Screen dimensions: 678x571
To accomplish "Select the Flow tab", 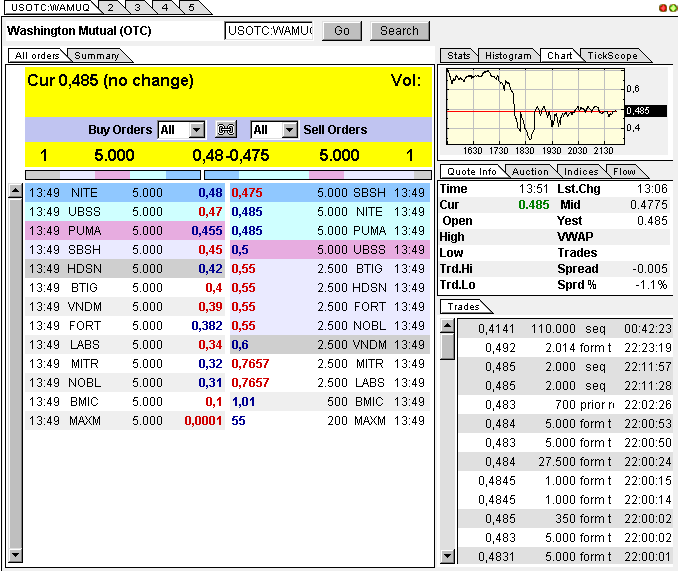I will pyautogui.click(x=624, y=172).
